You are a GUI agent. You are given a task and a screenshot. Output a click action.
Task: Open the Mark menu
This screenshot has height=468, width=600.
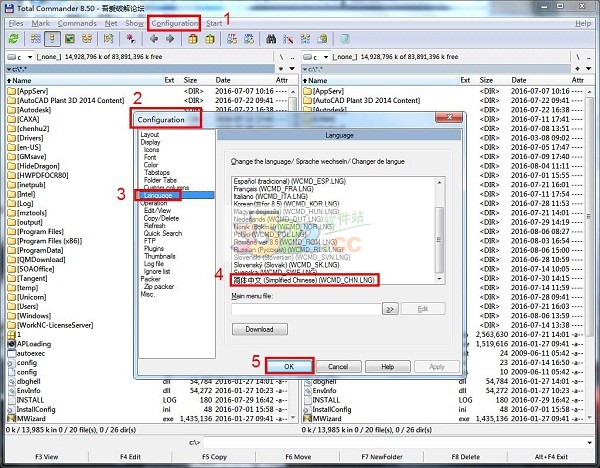point(41,23)
